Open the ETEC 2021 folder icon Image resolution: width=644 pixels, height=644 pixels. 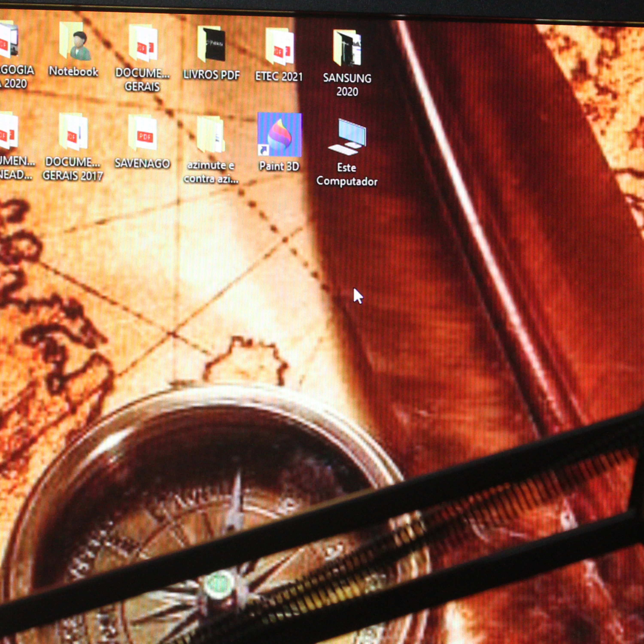coord(279,47)
